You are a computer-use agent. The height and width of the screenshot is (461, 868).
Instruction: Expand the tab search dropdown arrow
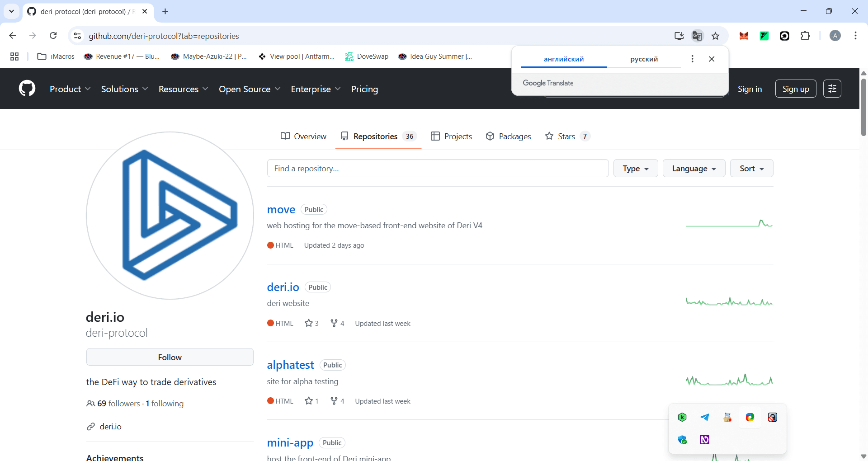click(11, 11)
